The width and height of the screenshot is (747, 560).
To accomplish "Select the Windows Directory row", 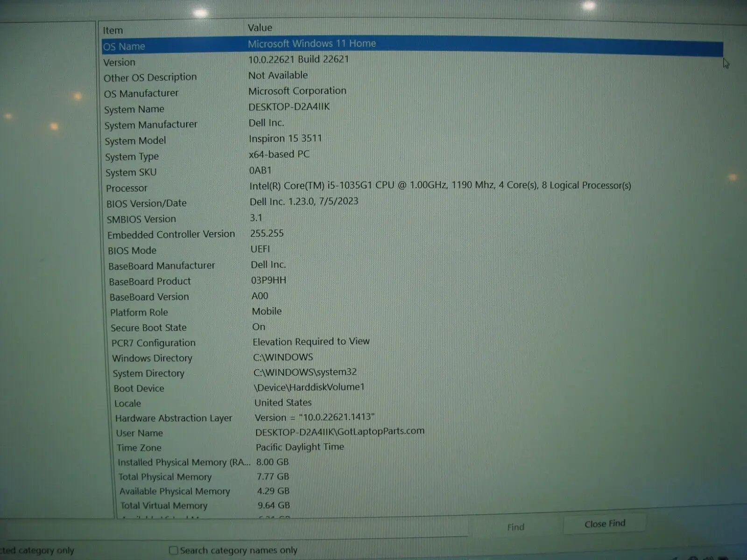I will pos(152,358).
